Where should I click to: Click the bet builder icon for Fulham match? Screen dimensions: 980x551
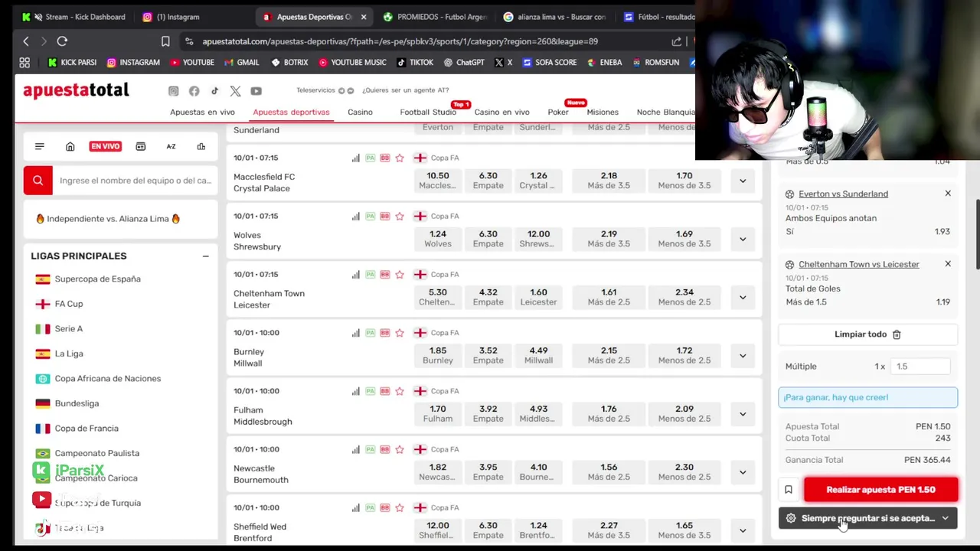click(x=385, y=391)
